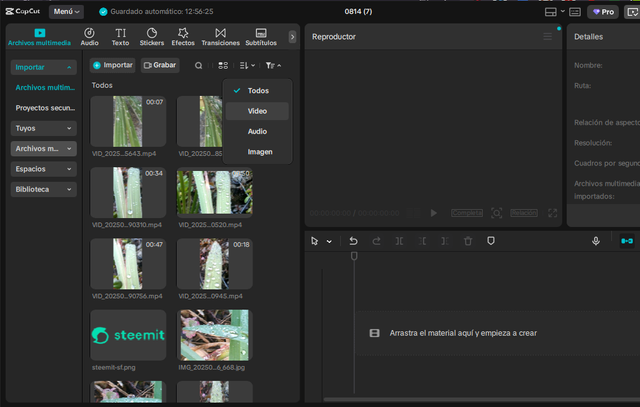Toggle the grid view icon

223,65
